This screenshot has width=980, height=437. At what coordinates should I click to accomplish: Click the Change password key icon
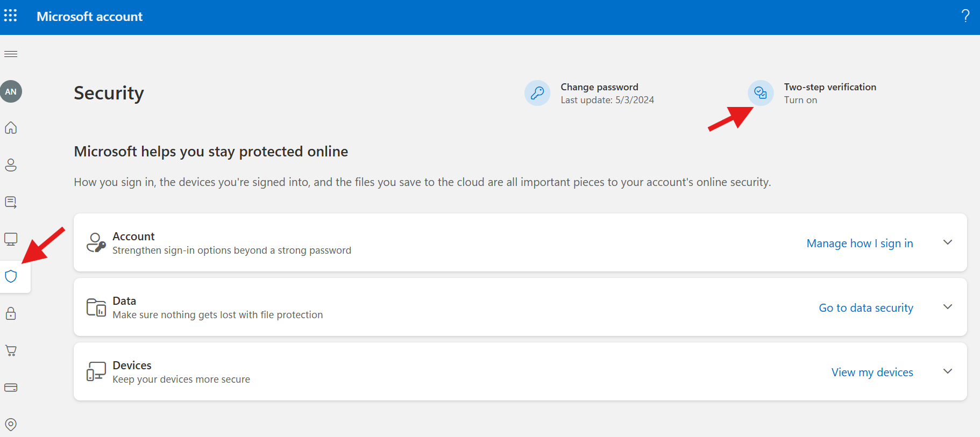[537, 93]
